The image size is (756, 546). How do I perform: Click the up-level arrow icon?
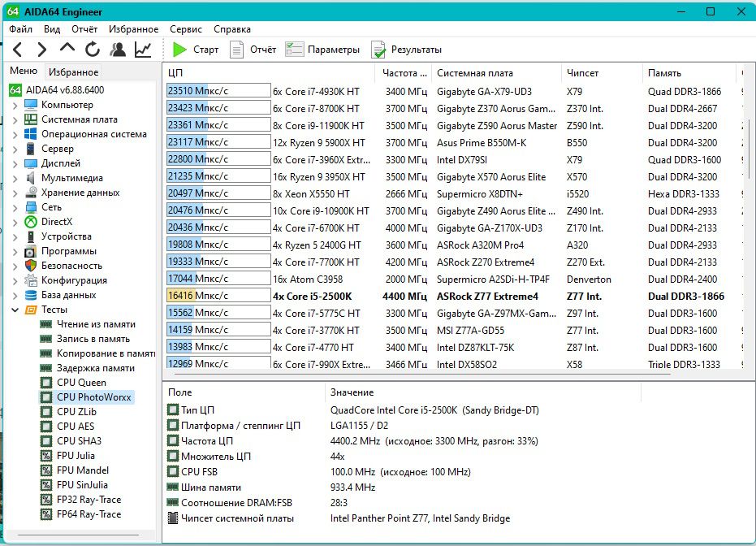click(67, 48)
